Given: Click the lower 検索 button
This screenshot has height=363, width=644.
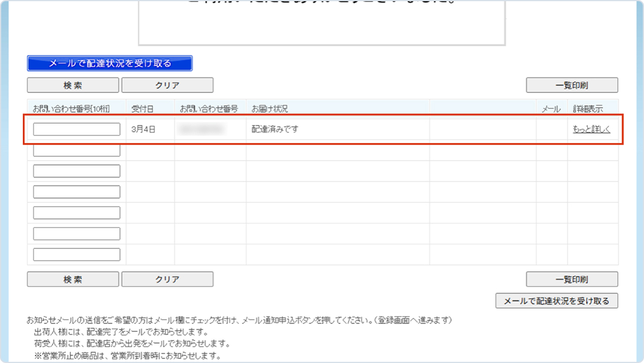Looking at the screenshot, I should pos(73,279).
